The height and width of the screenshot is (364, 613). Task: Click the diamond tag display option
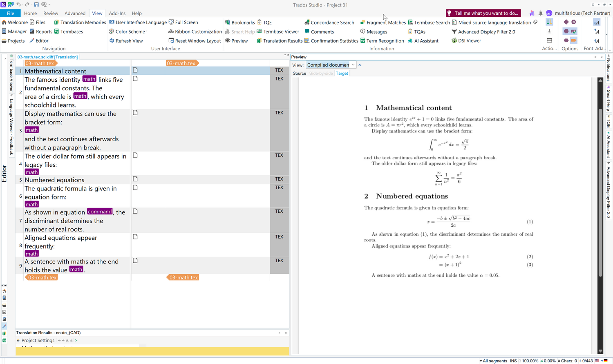(x=566, y=22)
